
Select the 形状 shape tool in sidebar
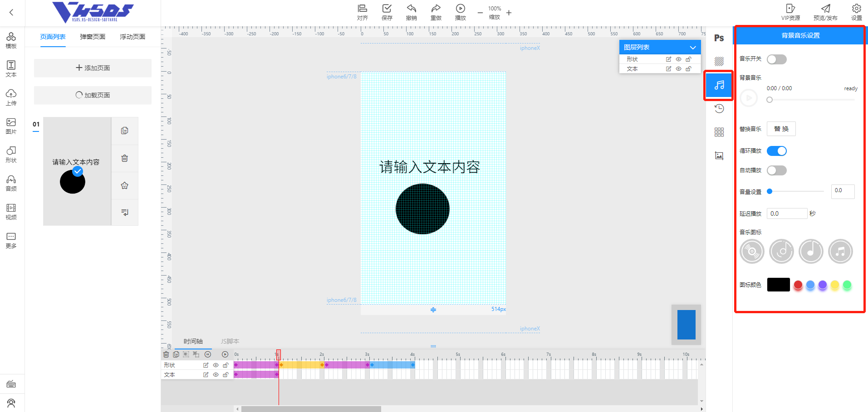click(11, 155)
